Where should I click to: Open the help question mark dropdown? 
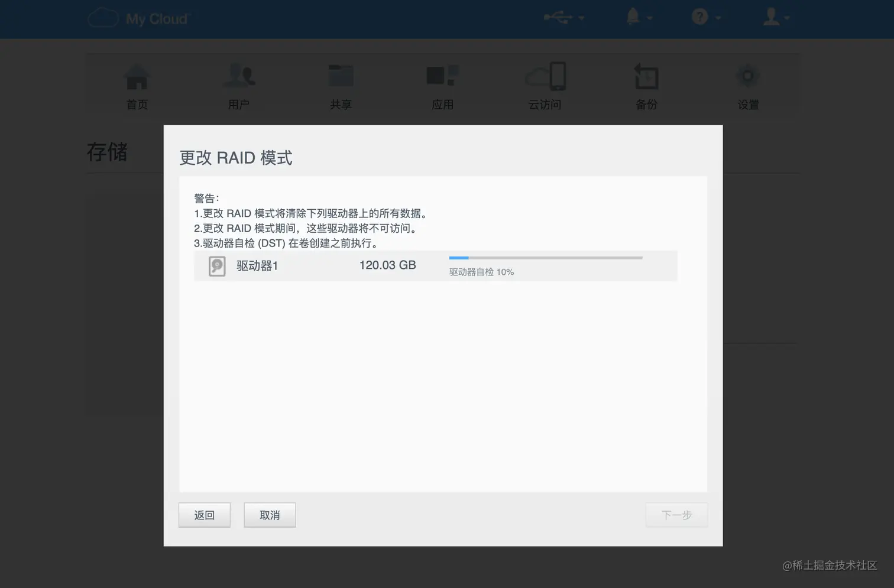pyautogui.click(x=705, y=18)
